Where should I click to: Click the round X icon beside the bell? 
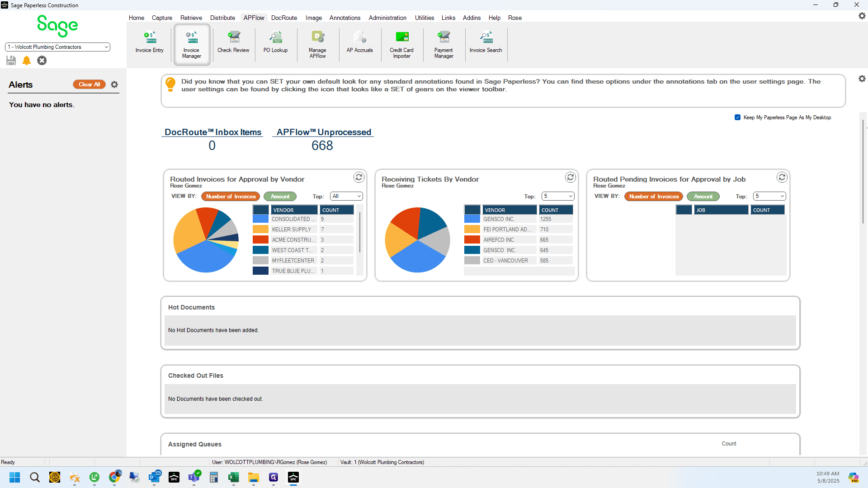(42, 61)
